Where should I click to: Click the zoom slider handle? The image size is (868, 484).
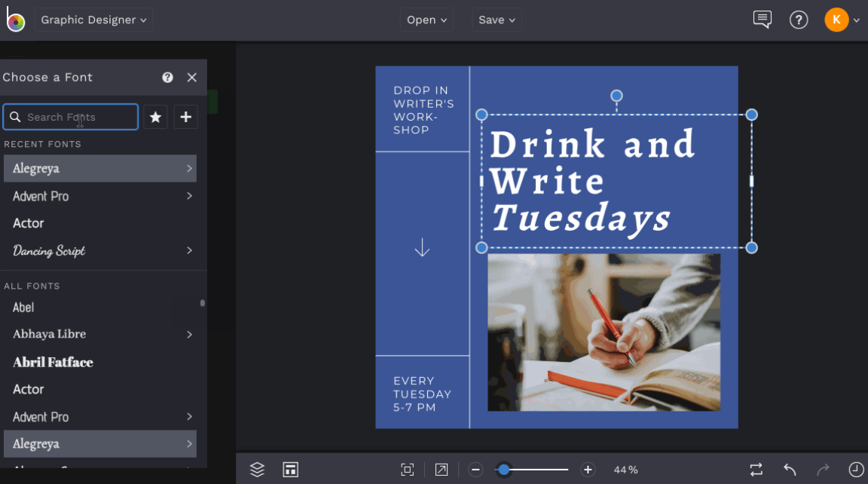tap(504, 470)
